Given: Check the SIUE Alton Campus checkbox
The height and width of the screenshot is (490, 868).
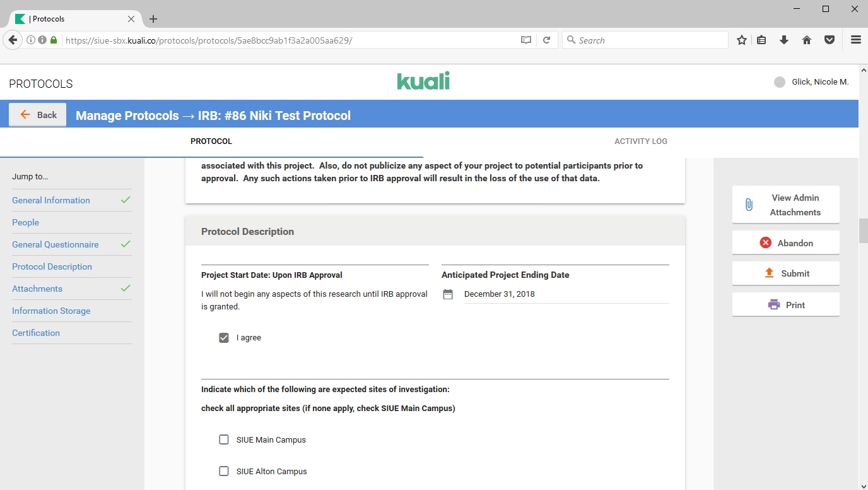Looking at the screenshot, I should click(224, 471).
